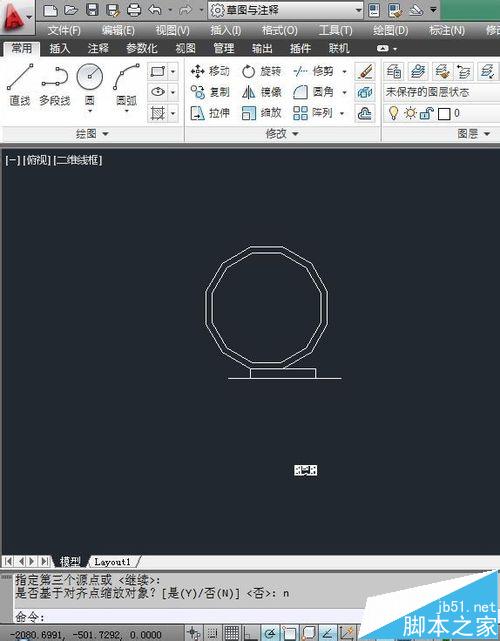The width and height of the screenshot is (500, 641).
Task: Open the Trim (修剪) dropdown arrow
Action: 344,72
